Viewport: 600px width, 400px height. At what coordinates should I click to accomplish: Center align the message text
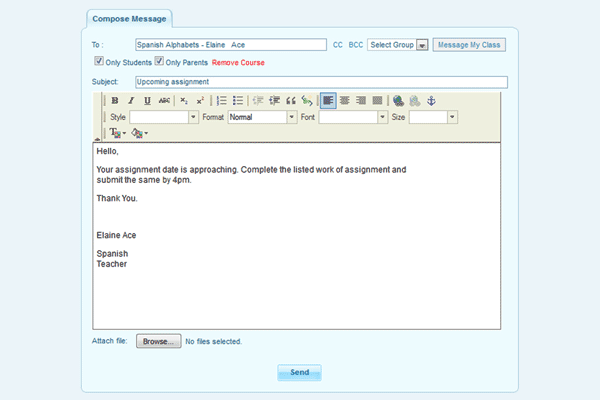345,101
